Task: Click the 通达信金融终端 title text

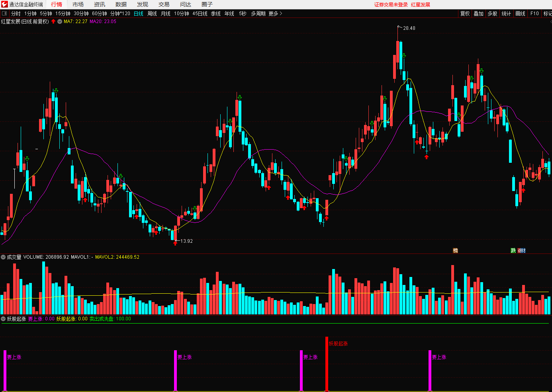Action: (26, 4)
